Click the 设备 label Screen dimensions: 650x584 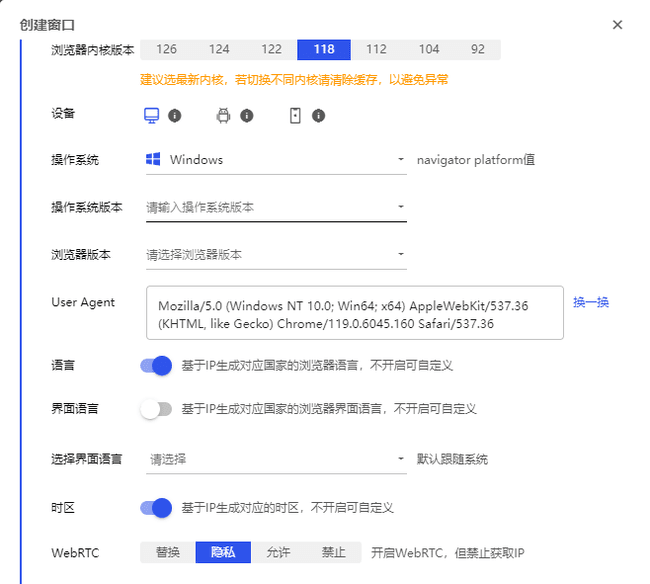(63, 114)
